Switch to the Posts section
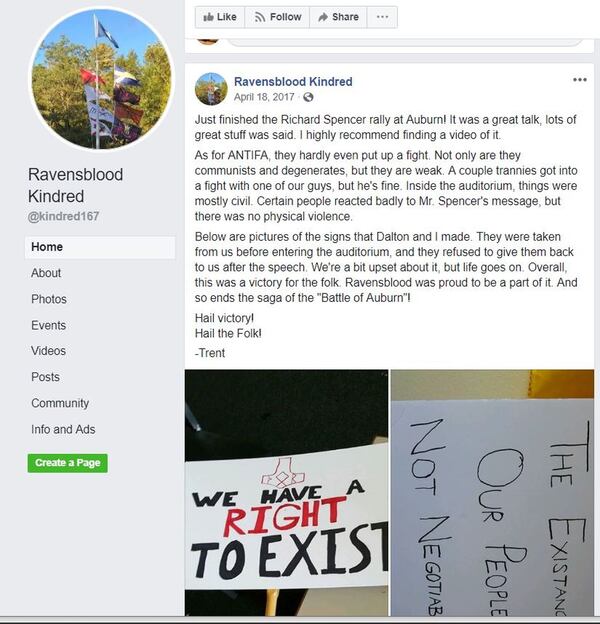600x624 pixels. (45, 377)
